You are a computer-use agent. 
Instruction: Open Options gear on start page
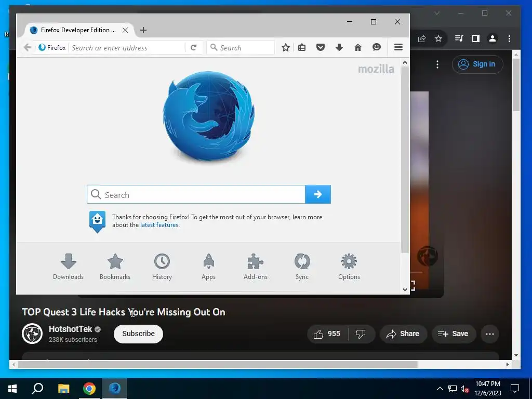[x=349, y=267]
